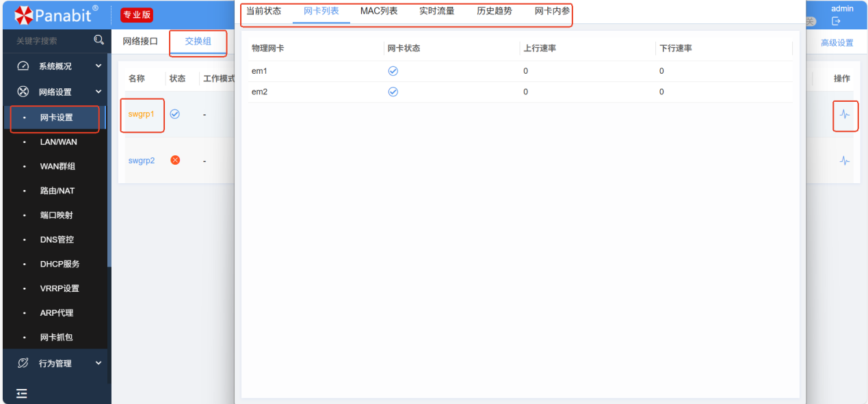Click em1 network card status icon
The image size is (868, 404).
coord(393,71)
